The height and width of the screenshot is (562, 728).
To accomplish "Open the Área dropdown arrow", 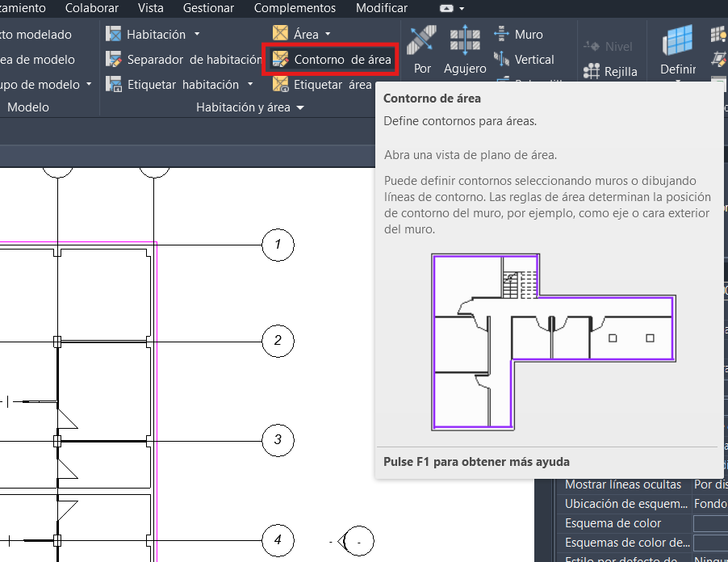I will 328,35.
